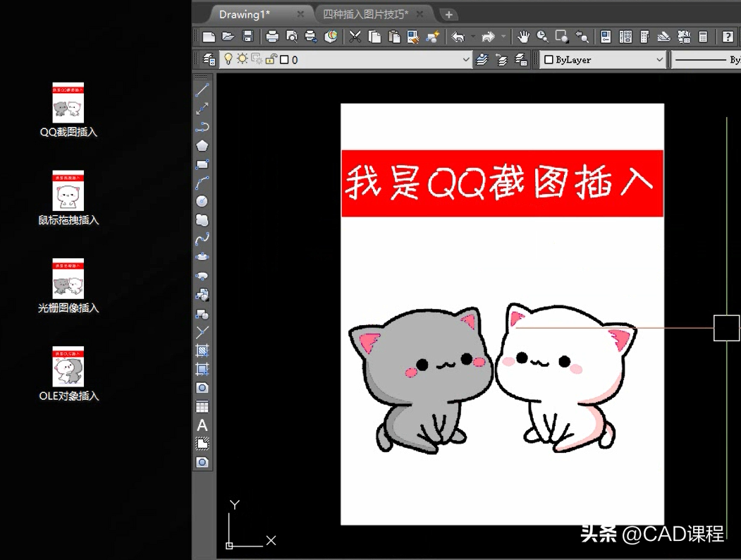Click the ByLayer color square swatch
Screen dimensions: 741x560
(x=549, y=59)
